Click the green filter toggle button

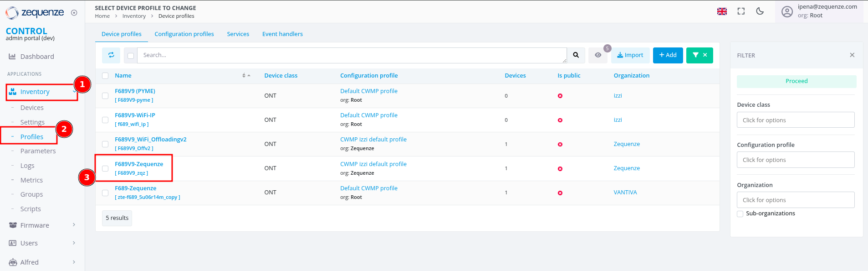point(700,55)
